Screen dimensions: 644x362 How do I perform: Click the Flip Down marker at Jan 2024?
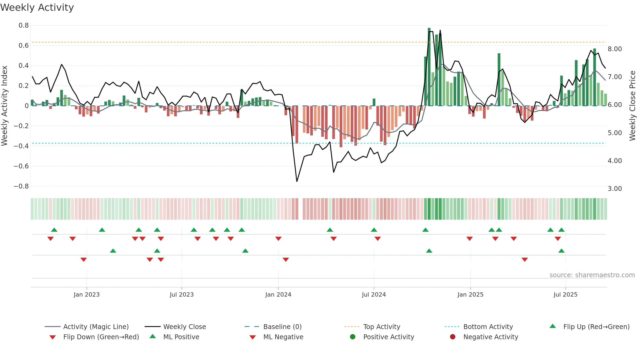(279, 239)
